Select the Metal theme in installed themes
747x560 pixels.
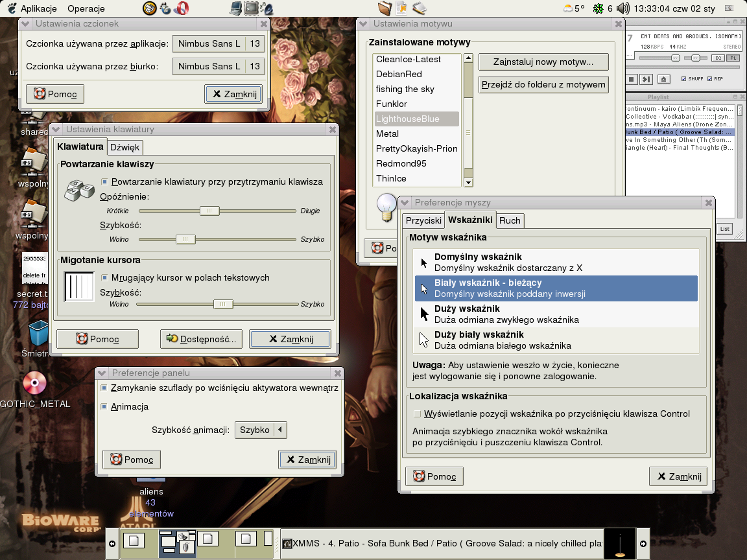(417, 134)
